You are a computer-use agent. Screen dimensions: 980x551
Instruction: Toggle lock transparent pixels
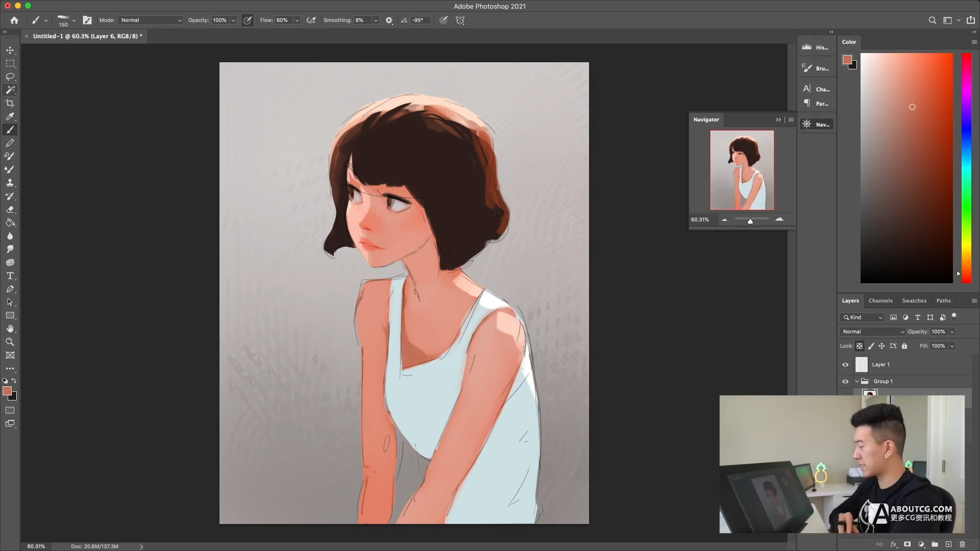pos(860,346)
